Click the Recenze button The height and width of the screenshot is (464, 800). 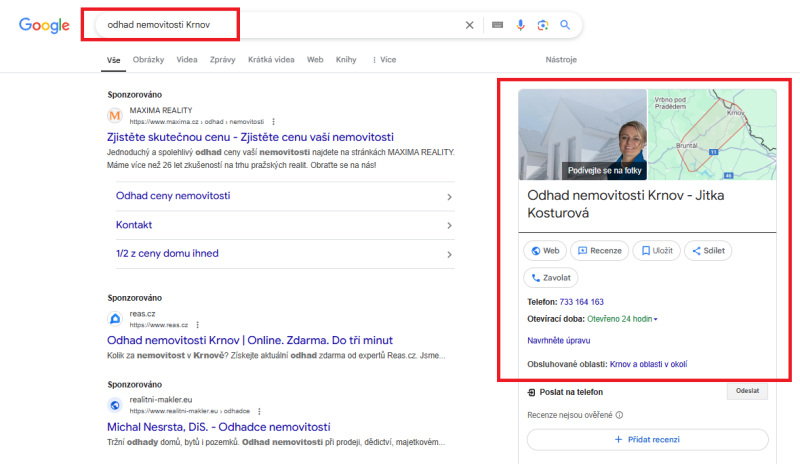tap(599, 251)
